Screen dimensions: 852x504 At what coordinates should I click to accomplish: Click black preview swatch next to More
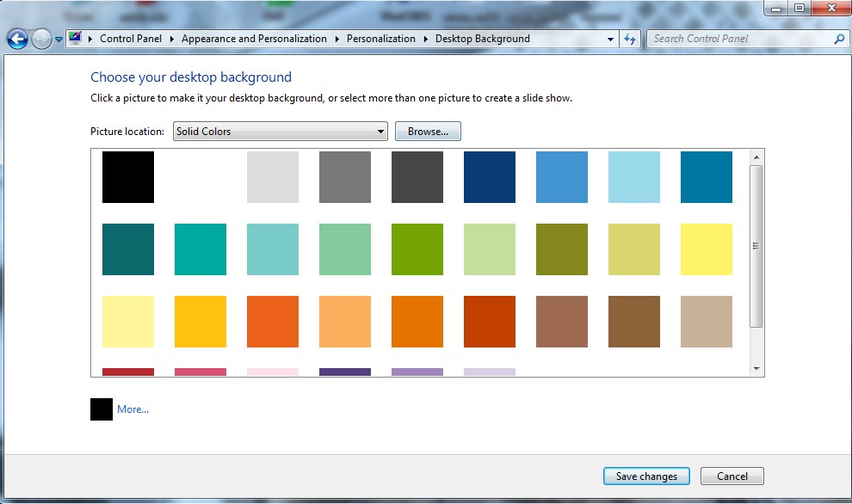click(x=102, y=409)
